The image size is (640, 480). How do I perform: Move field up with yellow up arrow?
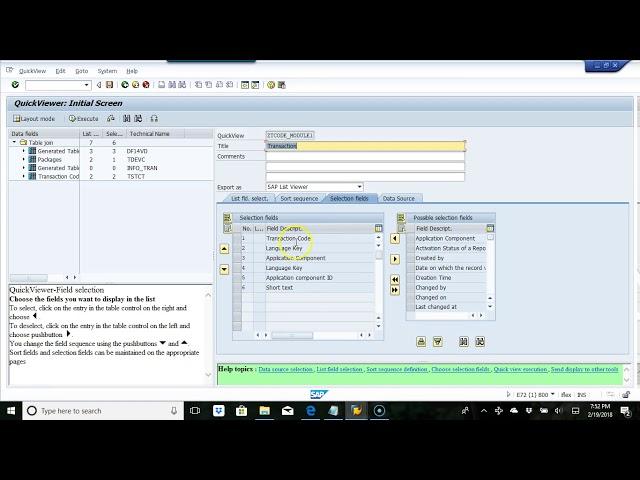pos(224,249)
